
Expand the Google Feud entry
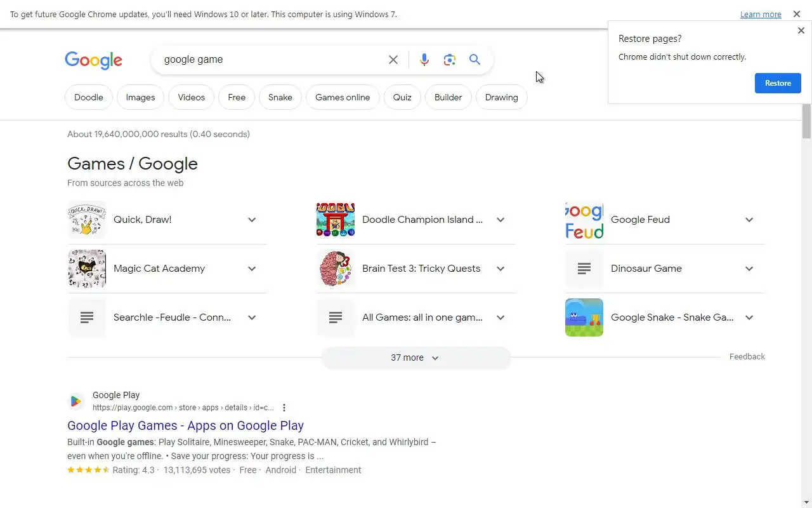[x=749, y=220]
